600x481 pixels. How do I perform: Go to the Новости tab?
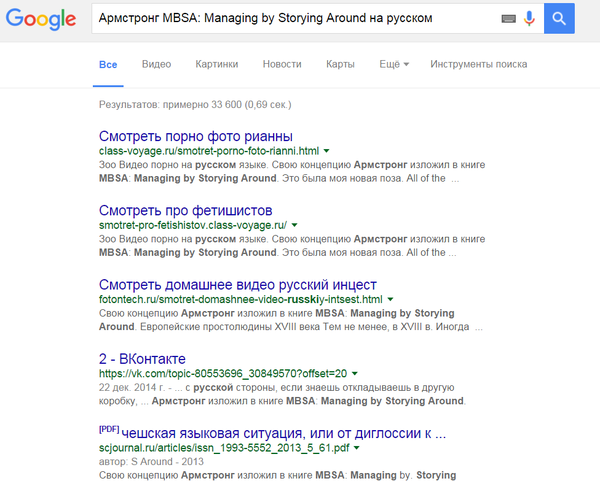coord(282,64)
